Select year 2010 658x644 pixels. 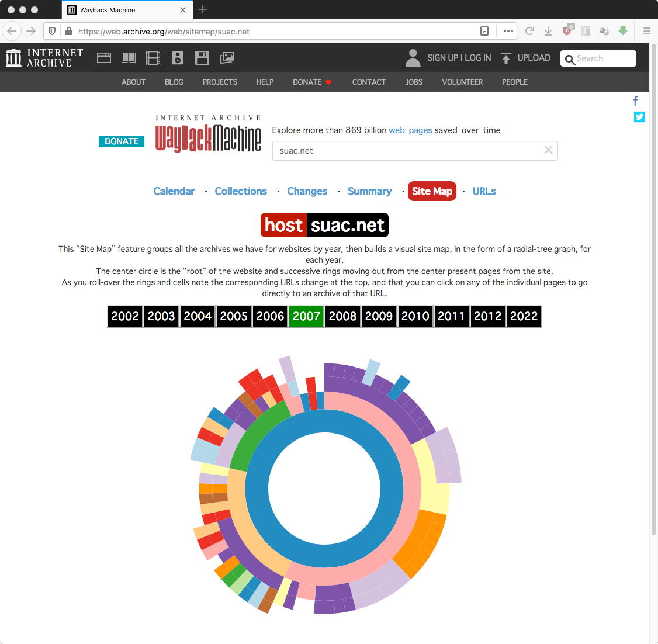(x=415, y=316)
